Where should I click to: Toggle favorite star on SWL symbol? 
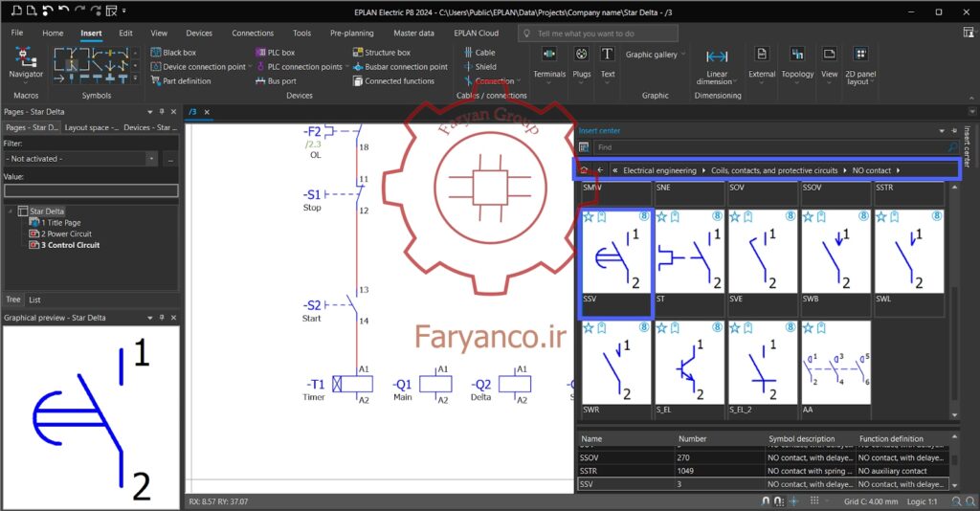881,217
